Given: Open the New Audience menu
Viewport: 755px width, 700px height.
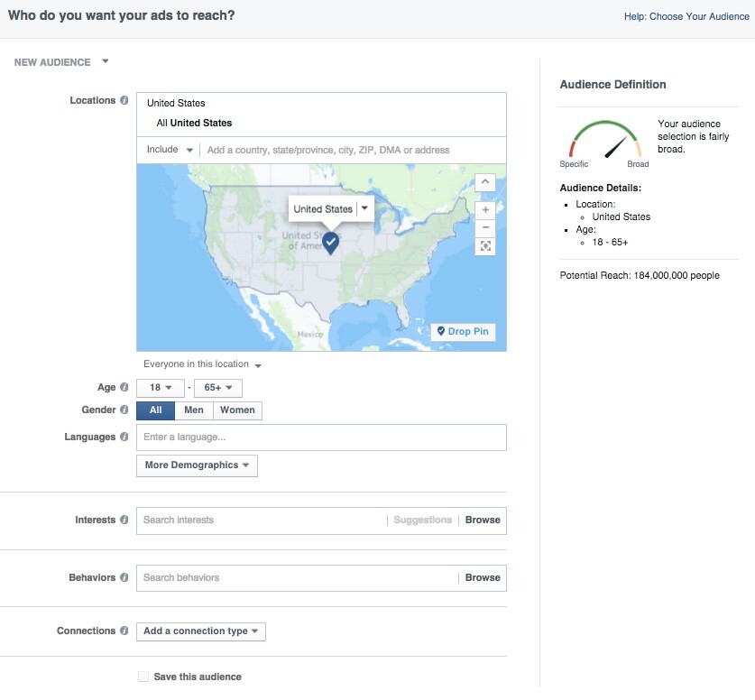Looking at the screenshot, I should click(61, 62).
